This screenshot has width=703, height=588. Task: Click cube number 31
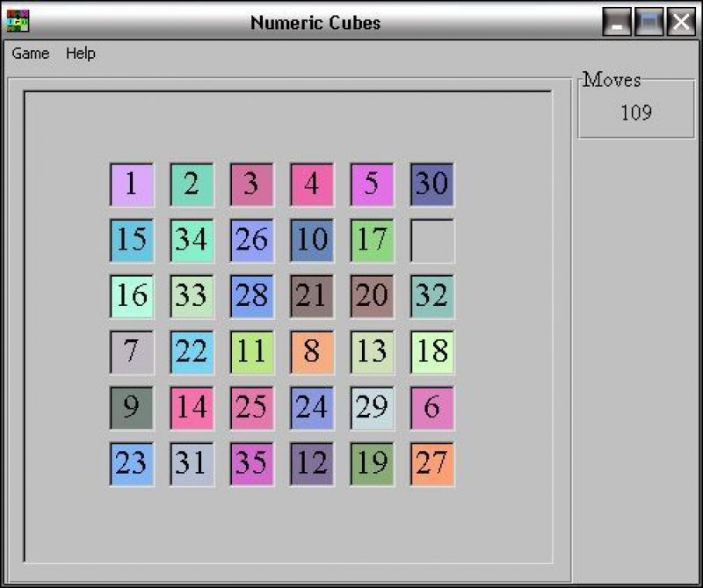tap(192, 465)
